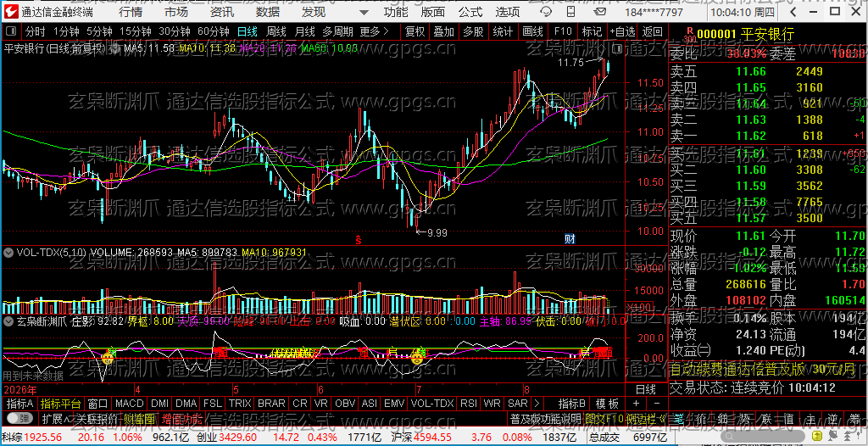This screenshot has width=868, height=446.
Task: Open the 日线 period selector below the chart
Action: [645, 388]
